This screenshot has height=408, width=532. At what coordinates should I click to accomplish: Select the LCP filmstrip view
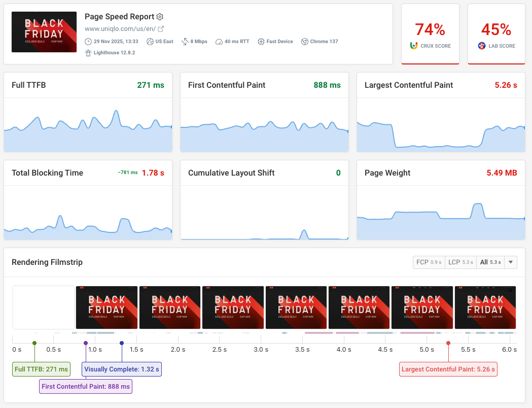(460, 262)
